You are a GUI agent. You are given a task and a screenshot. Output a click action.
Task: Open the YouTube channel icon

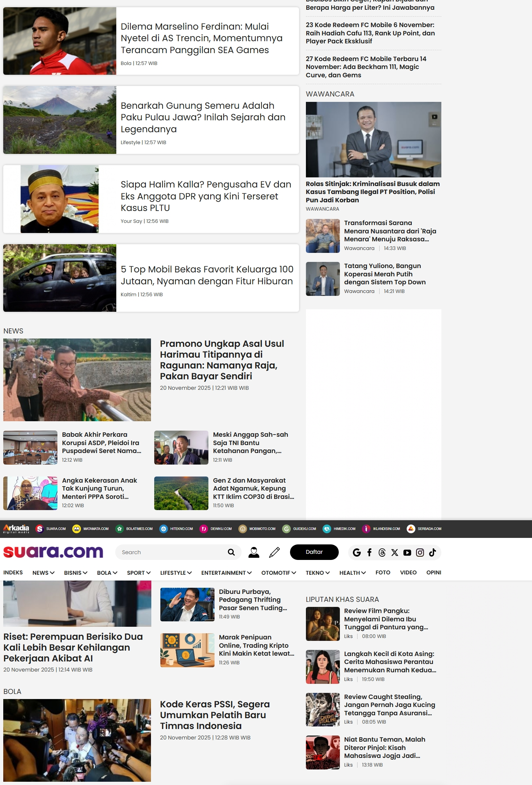pos(407,552)
